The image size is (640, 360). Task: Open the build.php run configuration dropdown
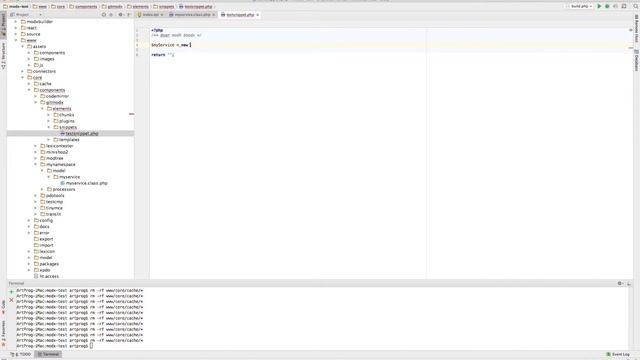point(581,6)
